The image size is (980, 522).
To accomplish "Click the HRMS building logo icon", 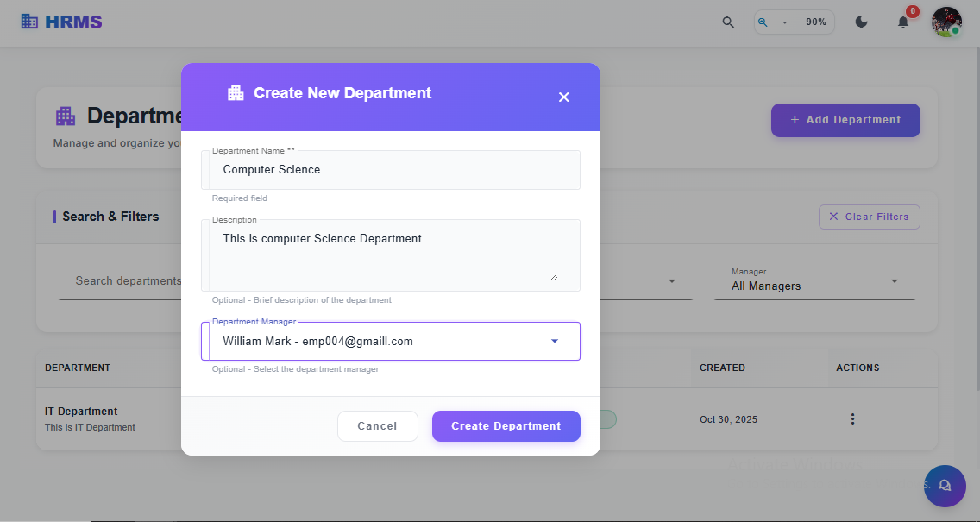I will [x=29, y=22].
